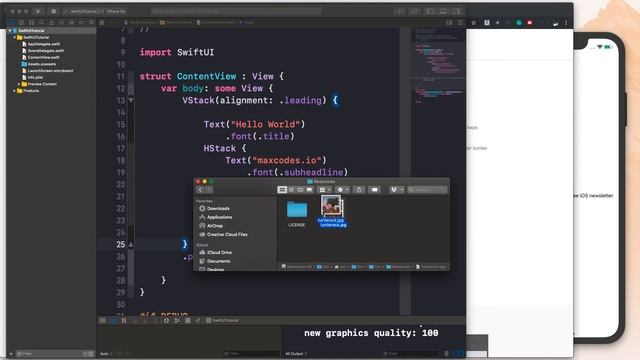Open the Xcode library plus button
The image size is (640, 360).
(x=399, y=11)
